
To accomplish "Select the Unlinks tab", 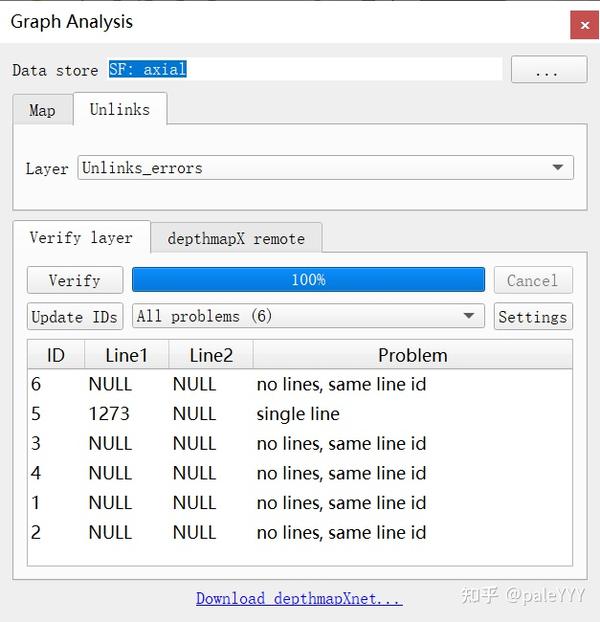I will click(119, 109).
